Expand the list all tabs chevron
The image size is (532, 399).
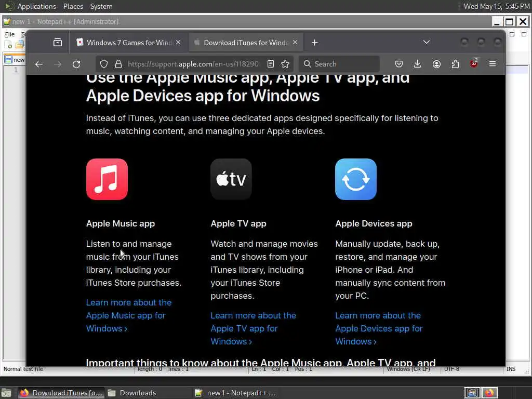[x=427, y=43]
